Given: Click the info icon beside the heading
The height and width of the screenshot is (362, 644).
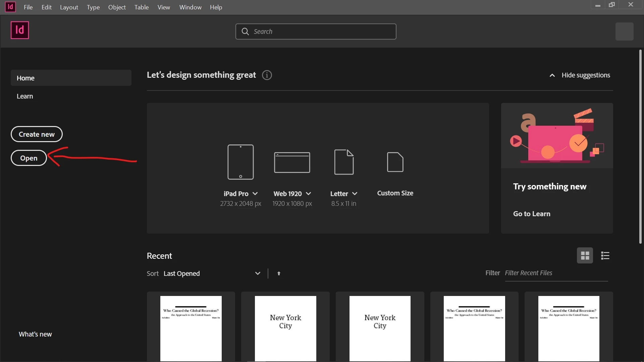Looking at the screenshot, I should coord(267,75).
